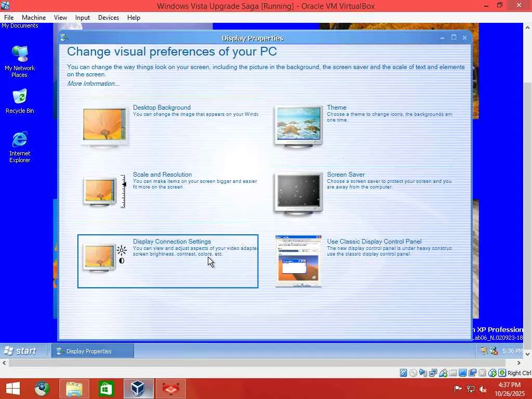
Task: Select the My Network Places desktop icon
Action: tap(20, 61)
